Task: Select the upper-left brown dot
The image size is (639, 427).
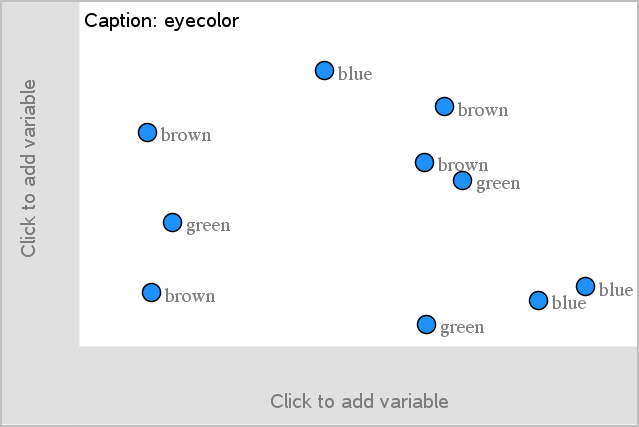Action: [147, 132]
